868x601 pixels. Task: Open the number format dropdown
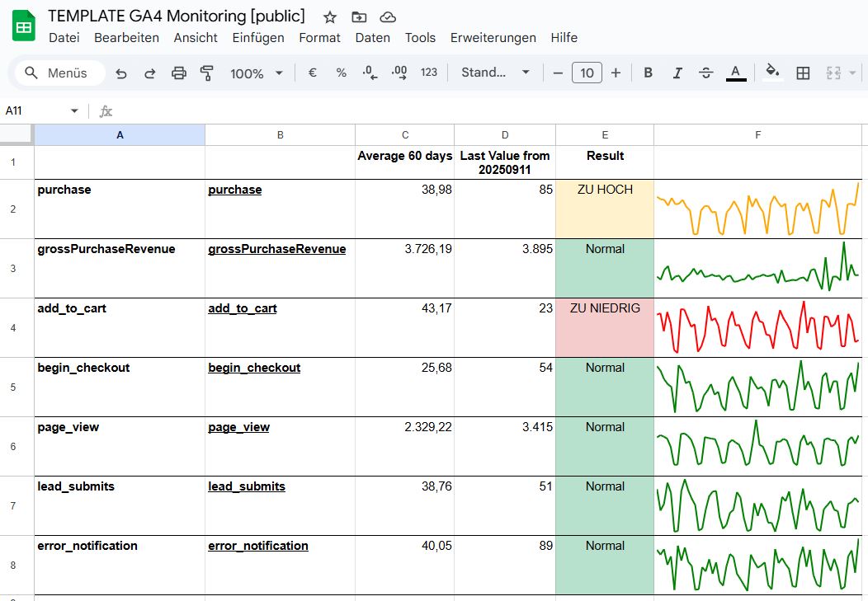click(495, 73)
